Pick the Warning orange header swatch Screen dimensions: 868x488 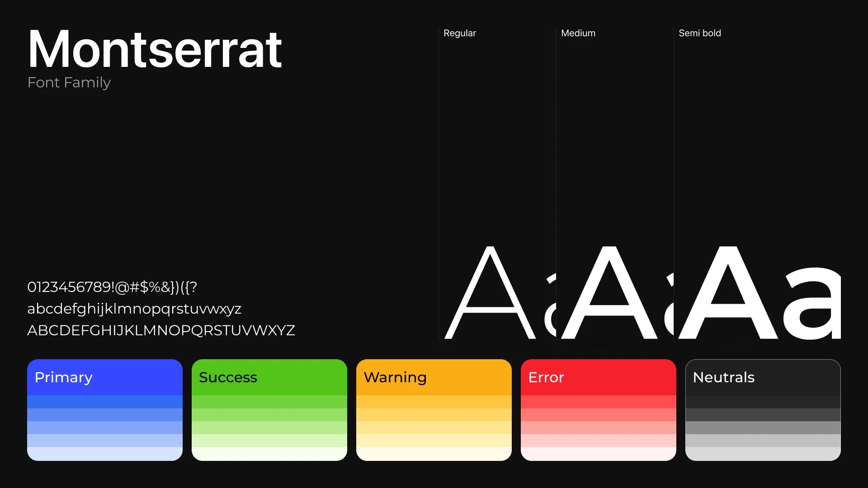click(434, 377)
